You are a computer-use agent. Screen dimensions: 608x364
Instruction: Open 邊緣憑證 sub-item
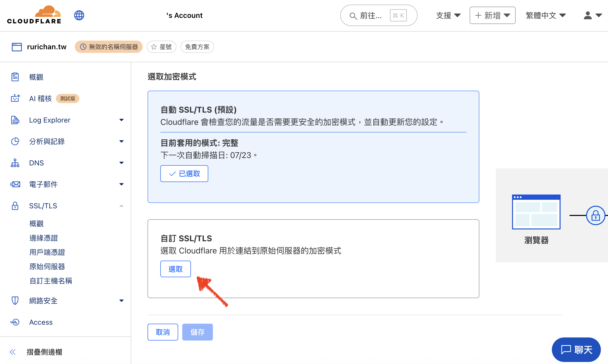coord(44,238)
